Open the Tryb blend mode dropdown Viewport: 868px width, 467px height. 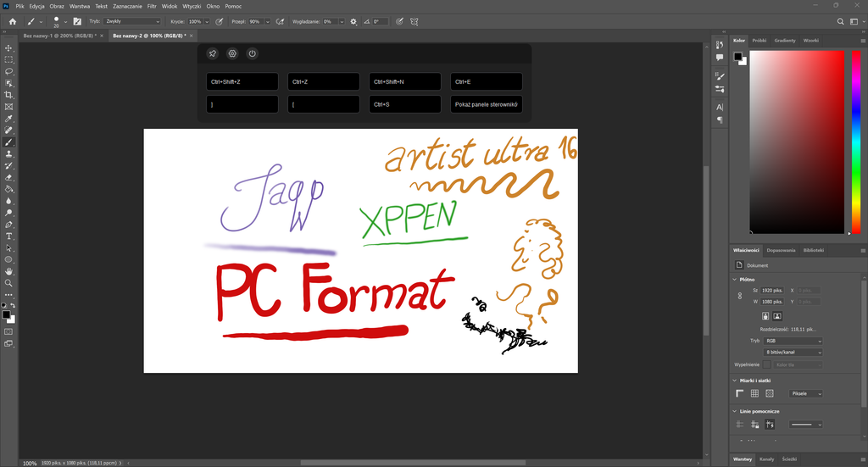(x=132, y=21)
